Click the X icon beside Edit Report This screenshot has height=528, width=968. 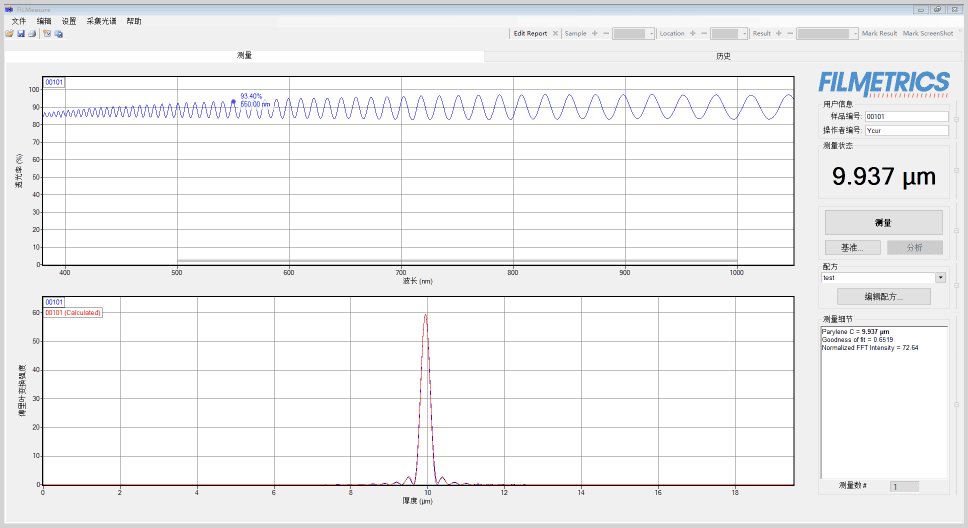point(555,33)
